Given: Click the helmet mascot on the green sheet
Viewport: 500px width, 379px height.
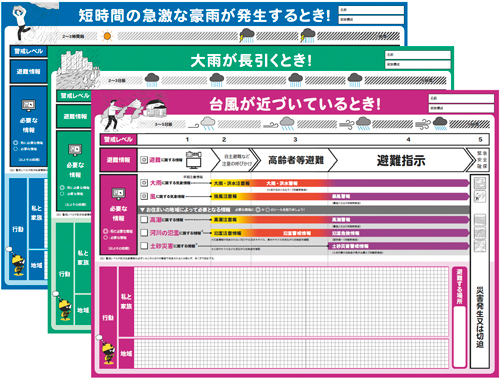Looking at the screenshot, I should 65,310.
